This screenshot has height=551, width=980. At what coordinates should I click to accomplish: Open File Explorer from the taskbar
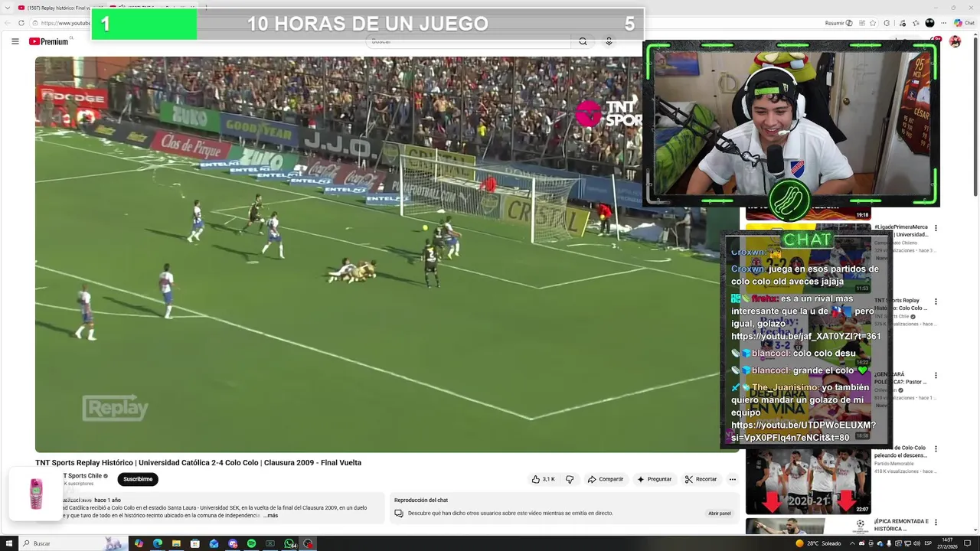coord(176,543)
